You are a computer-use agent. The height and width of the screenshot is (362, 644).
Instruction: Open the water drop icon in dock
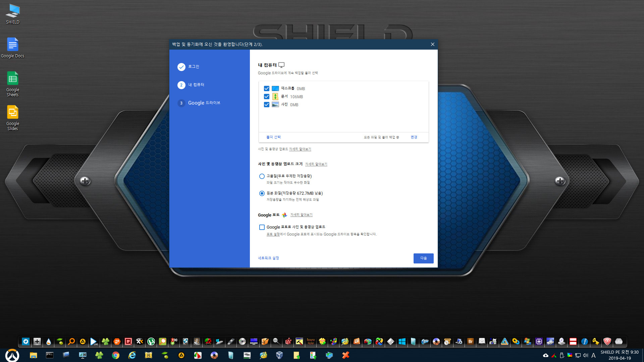click(48, 342)
